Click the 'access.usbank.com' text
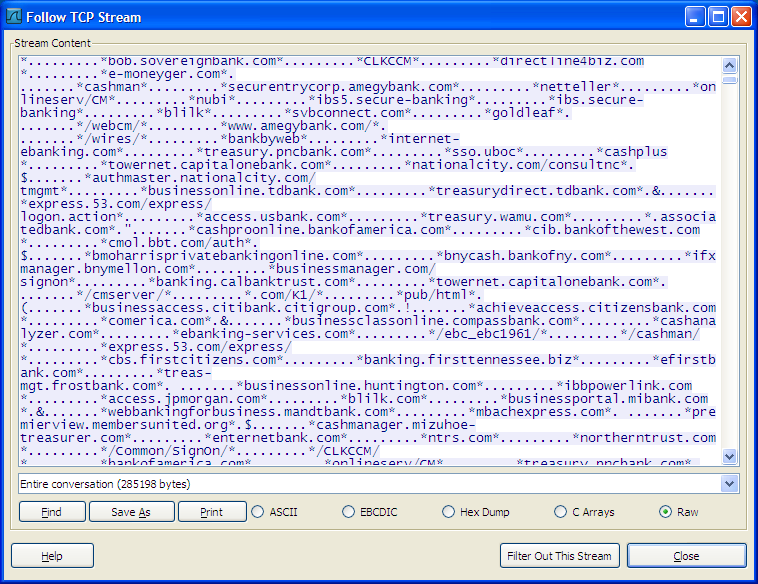 (x=272, y=217)
